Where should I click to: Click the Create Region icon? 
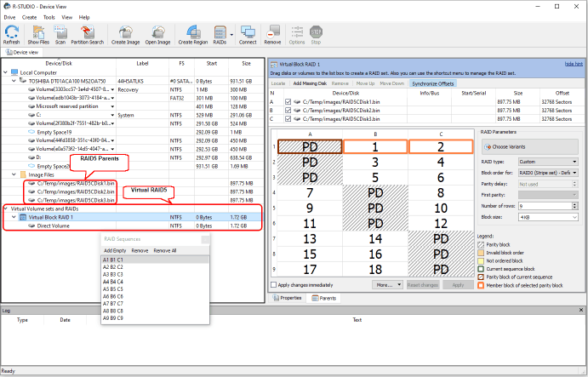(193, 35)
